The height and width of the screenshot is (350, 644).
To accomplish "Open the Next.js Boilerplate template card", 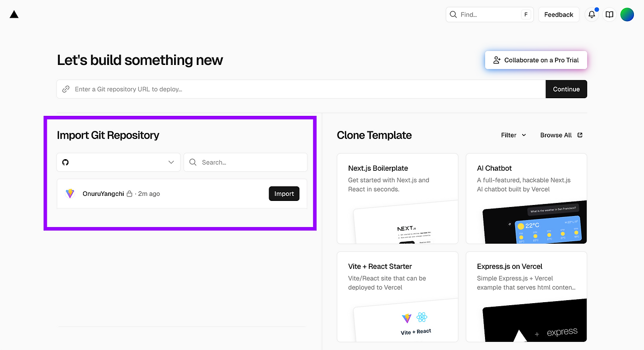I will click(x=397, y=198).
